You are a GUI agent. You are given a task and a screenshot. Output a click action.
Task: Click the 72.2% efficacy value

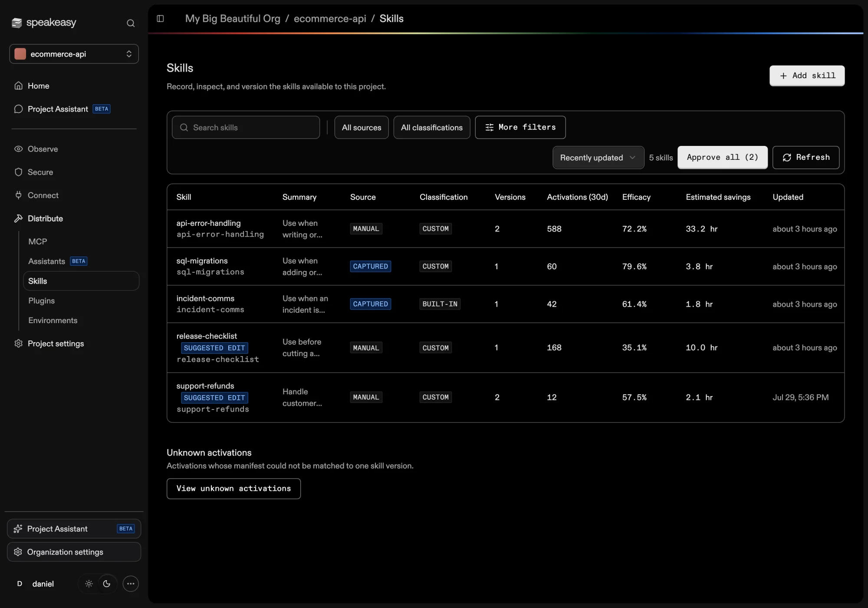(635, 229)
